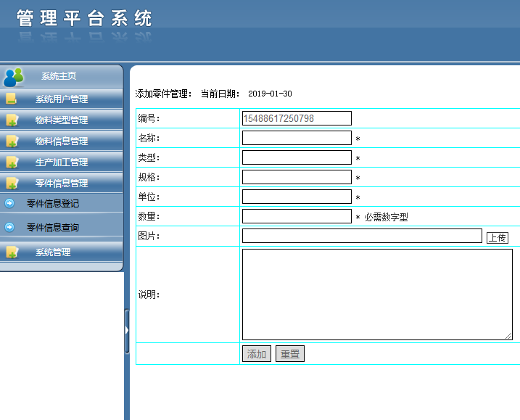
Task: Click the date text 2019-01-30
Action: point(270,94)
